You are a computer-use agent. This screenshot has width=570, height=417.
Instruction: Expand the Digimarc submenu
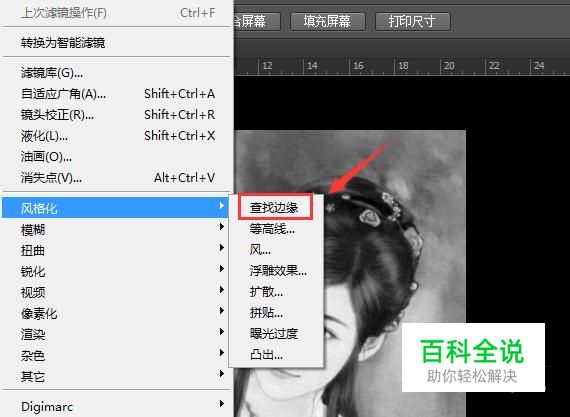pos(116,406)
